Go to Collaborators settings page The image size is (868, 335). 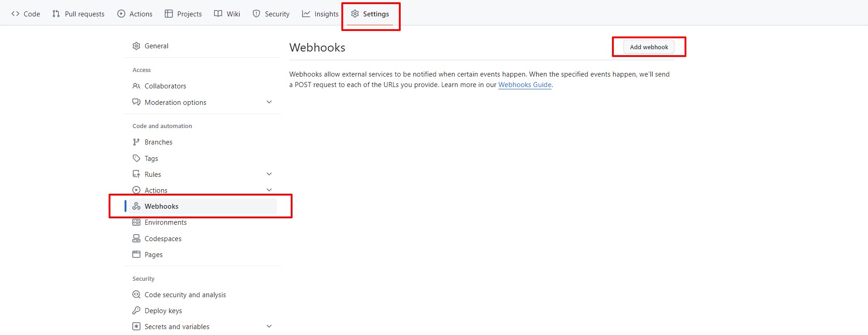pos(165,86)
